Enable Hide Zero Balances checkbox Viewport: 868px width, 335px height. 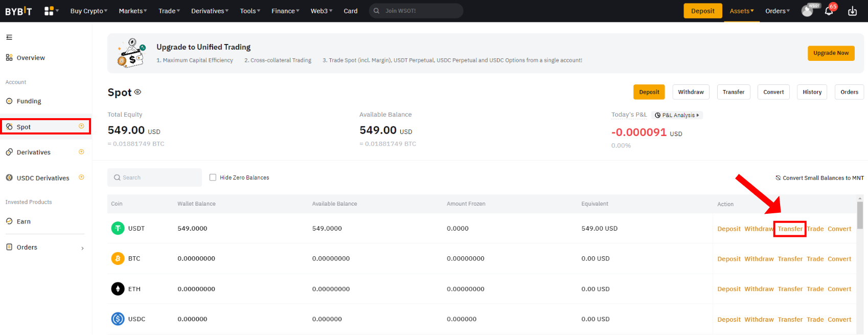(x=213, y=177)
